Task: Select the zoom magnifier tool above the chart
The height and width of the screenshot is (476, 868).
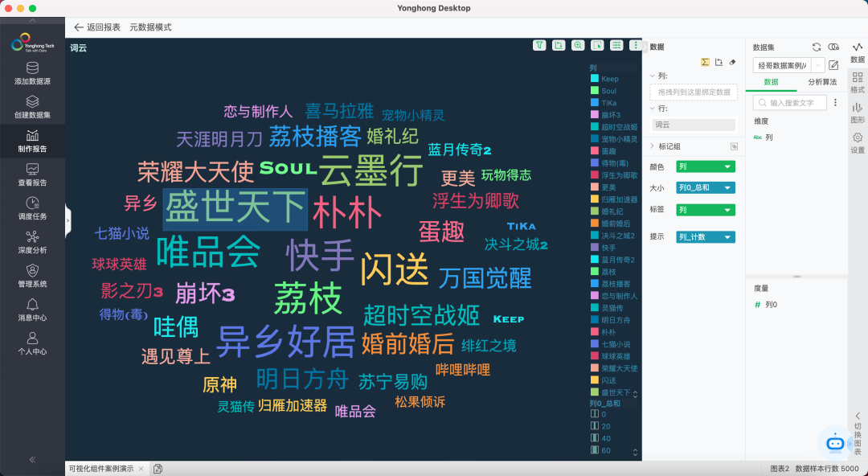Action: click(578, 45)
